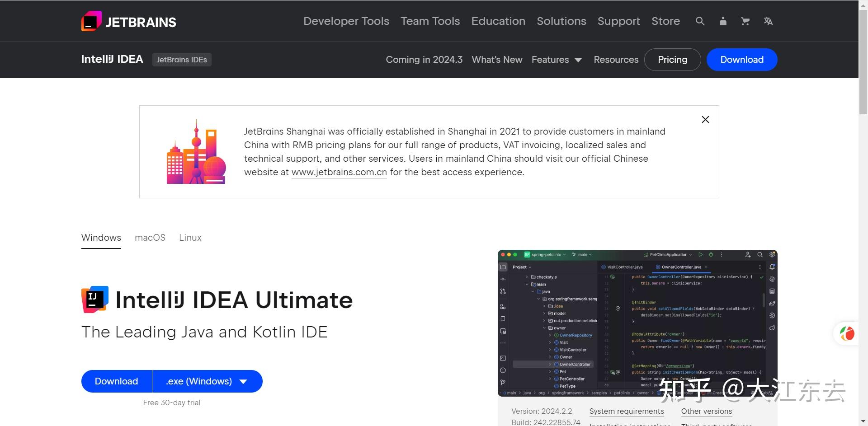
Task: Open the Solutions menu
Action: (561, 21)
